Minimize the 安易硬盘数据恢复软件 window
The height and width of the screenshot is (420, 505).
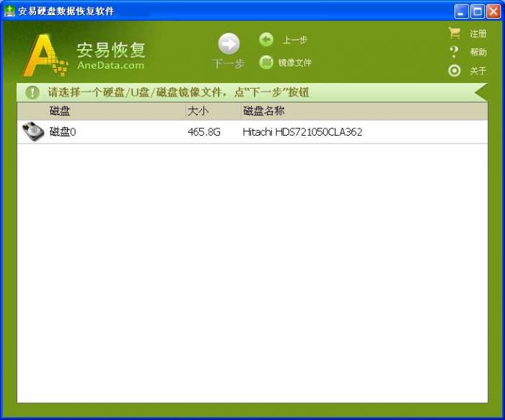pyautogui.click(x=461, y=12)
